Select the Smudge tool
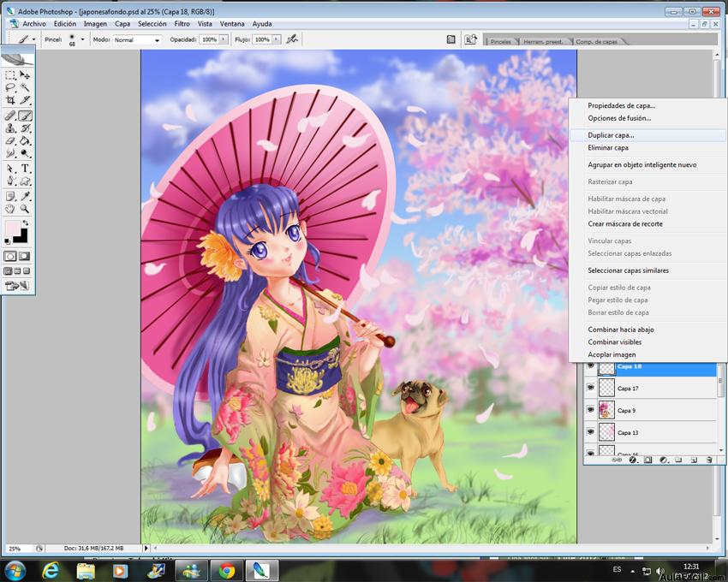Screen dimensions: 728x582 click(x=10, y=153)
